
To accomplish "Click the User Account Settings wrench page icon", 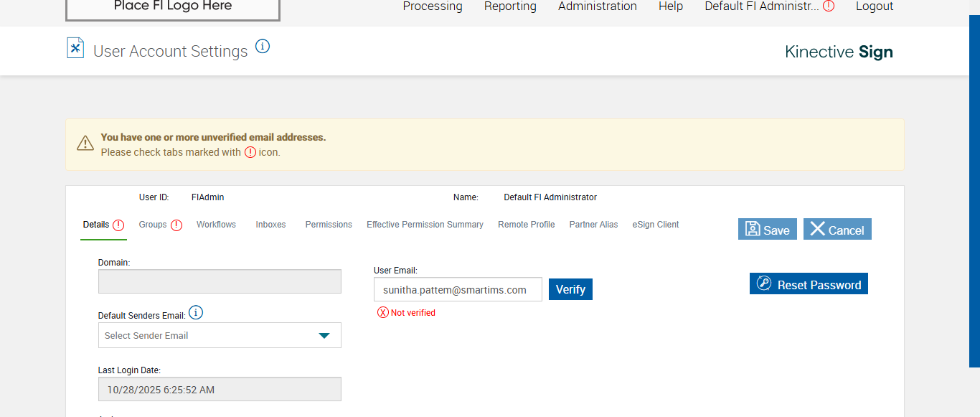I will point(75,48).
